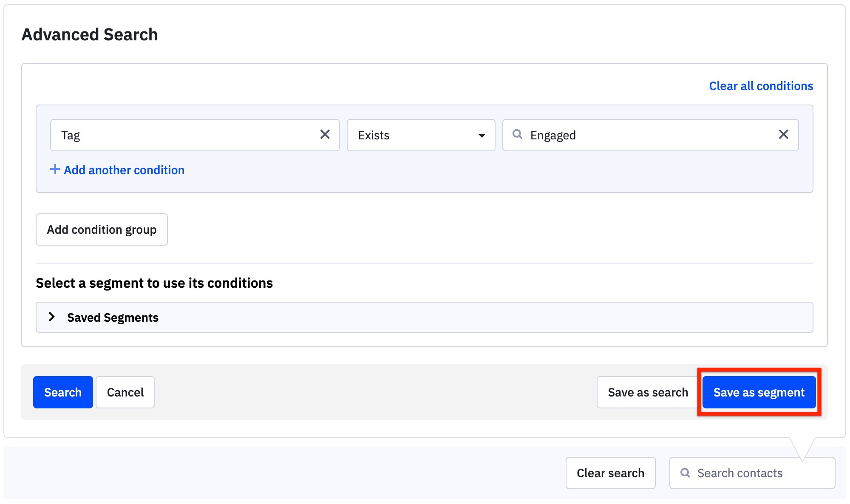850x504 pixels.
Task: Remove the Engaged value with its X icon
Action: coord(783,135)
